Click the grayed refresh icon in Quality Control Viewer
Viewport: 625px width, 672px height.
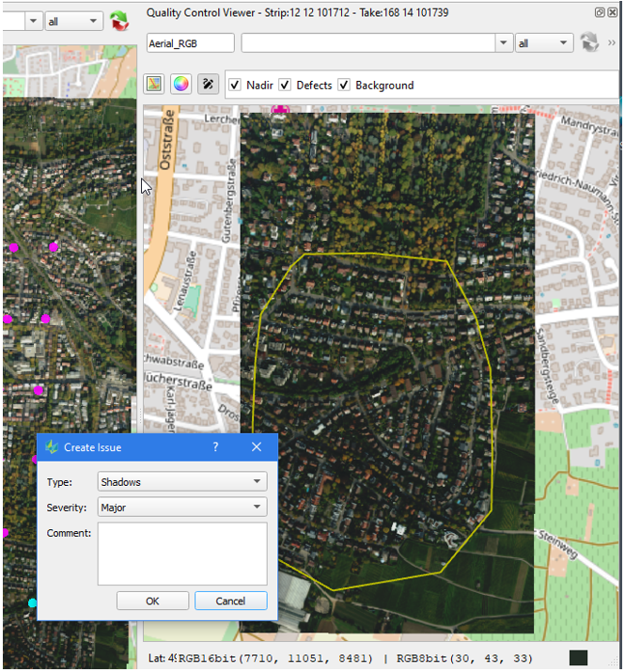590,43
